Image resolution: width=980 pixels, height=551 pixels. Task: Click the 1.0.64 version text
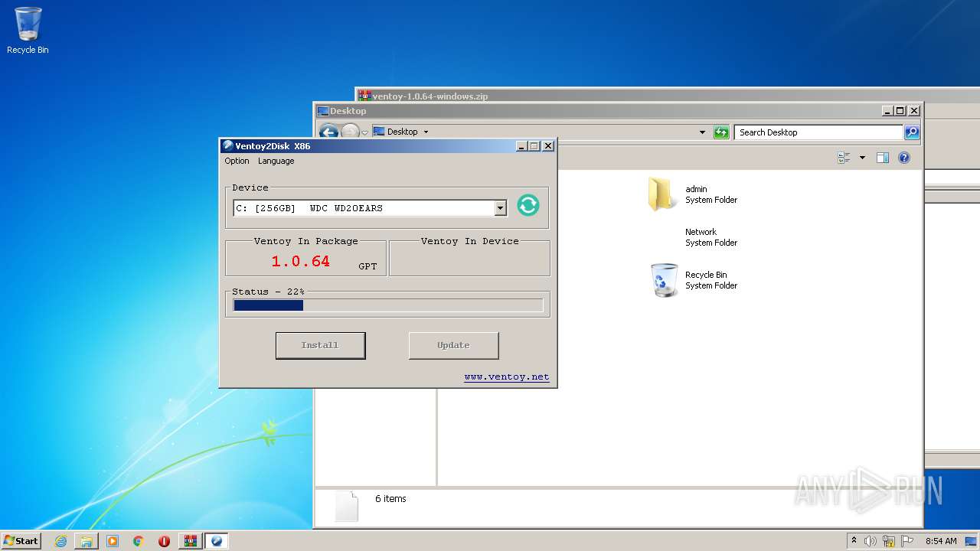(300, 261)
